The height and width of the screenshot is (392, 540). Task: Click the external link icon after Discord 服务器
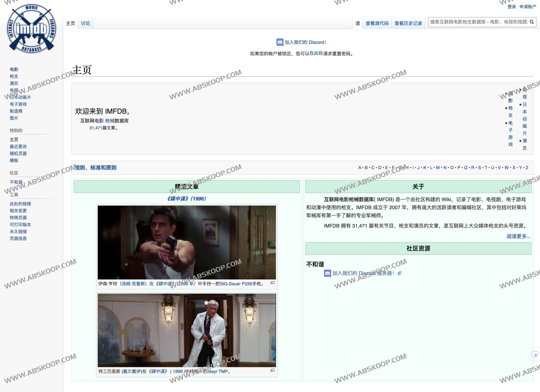[399, 273]
